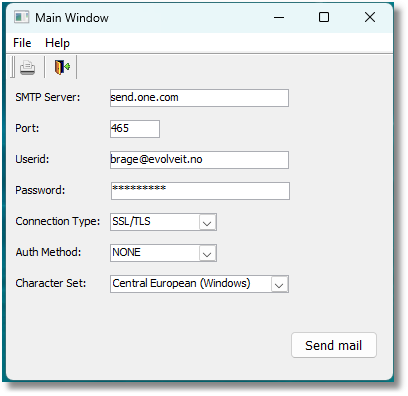Expand the Connection Type dropdown arrow

207,223
